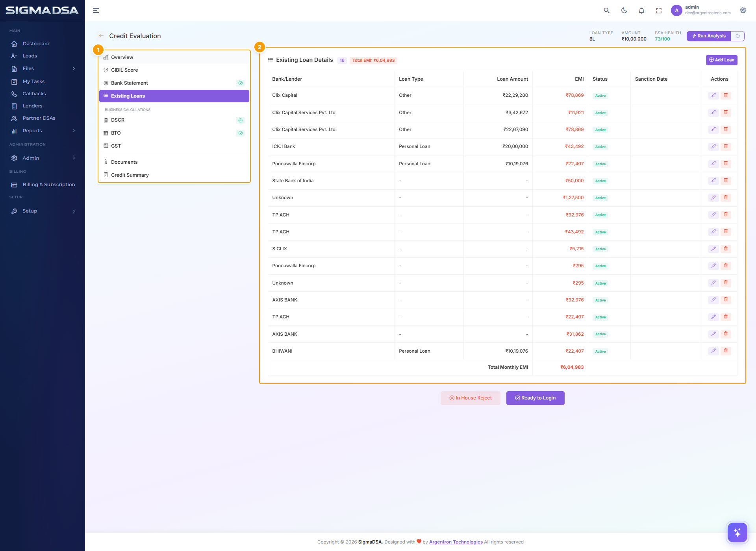Delete the State Bank of India loan
Image resolution: width=756 pixels, height=551 pixels.
pos(726,180)
